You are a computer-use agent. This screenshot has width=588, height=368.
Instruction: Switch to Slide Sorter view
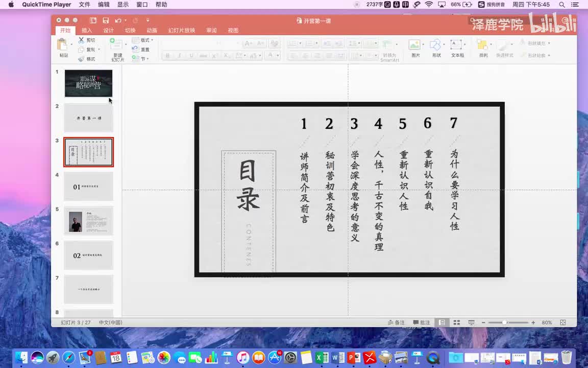tap(456, 323)
